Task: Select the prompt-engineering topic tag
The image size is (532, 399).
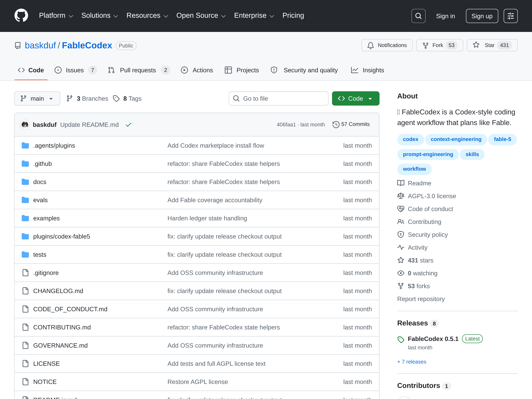Action: pos(428,154)
